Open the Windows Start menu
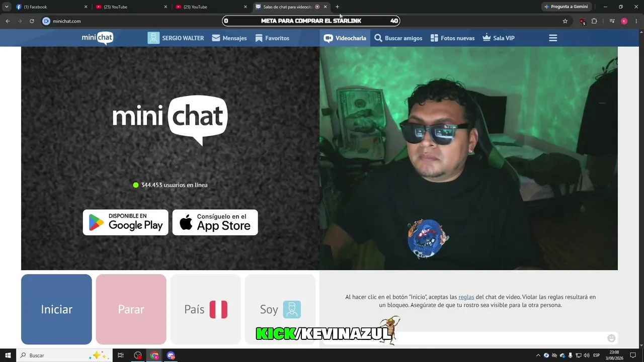 pos(8,355)
